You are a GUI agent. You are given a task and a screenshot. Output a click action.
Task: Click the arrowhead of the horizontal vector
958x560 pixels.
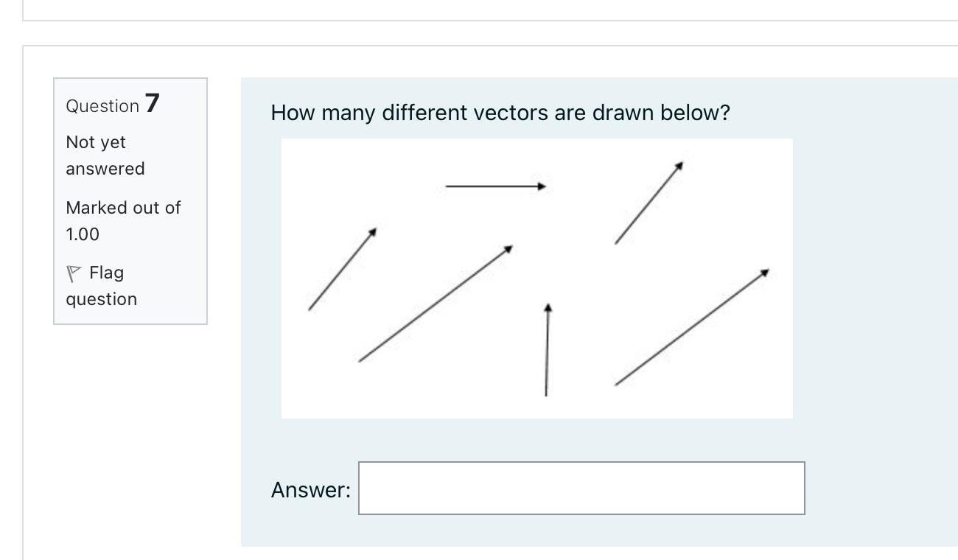542,186
